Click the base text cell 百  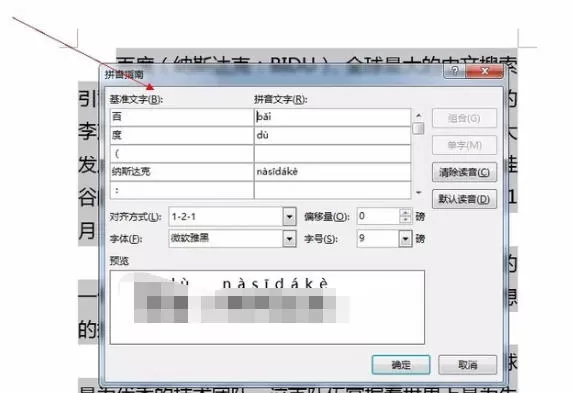click(x=182, y=117)
